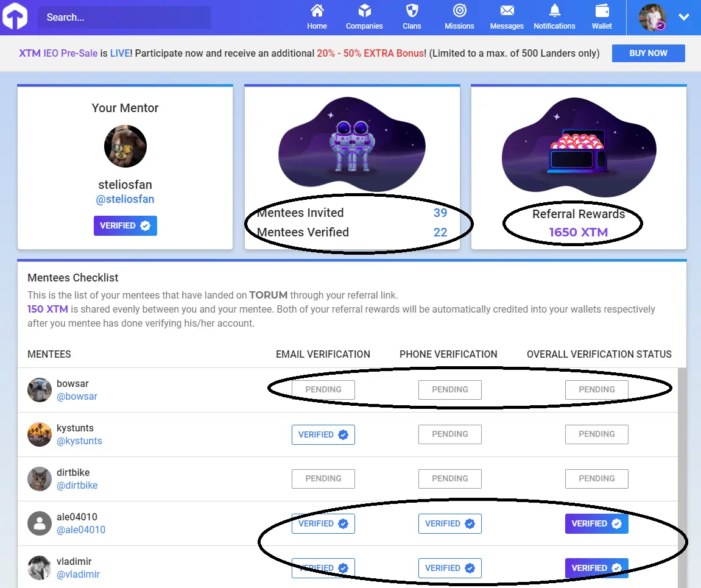Image resolution: width=701 pixels, height=588 pixels.
Task: Click the steliosfan mentor avatar
Action: click(x=125, y=146)
